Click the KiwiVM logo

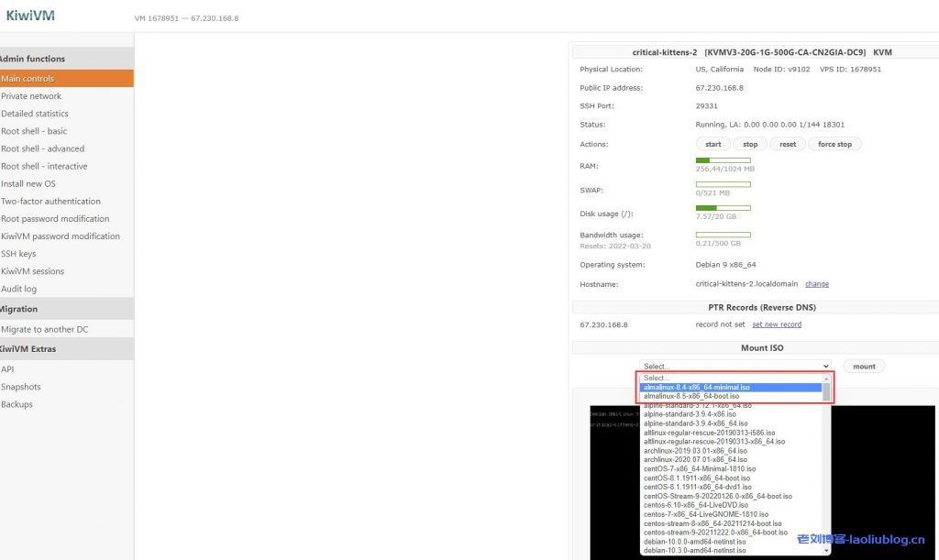point(30,15)
